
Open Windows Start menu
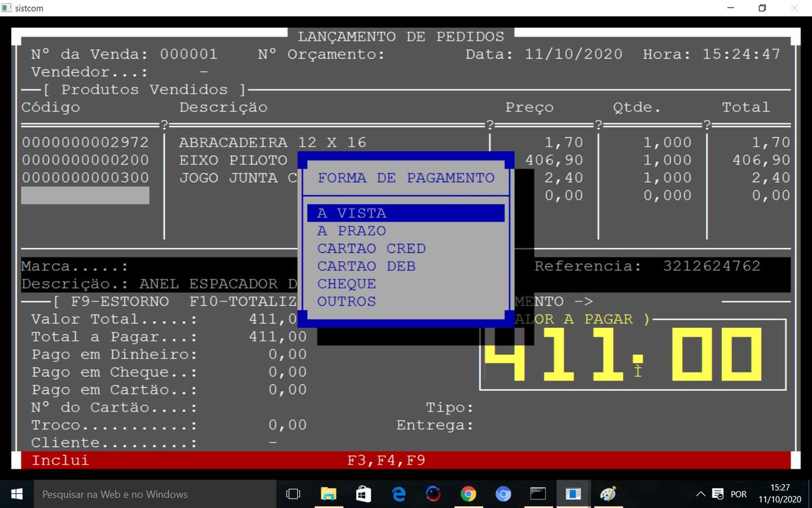16,494
